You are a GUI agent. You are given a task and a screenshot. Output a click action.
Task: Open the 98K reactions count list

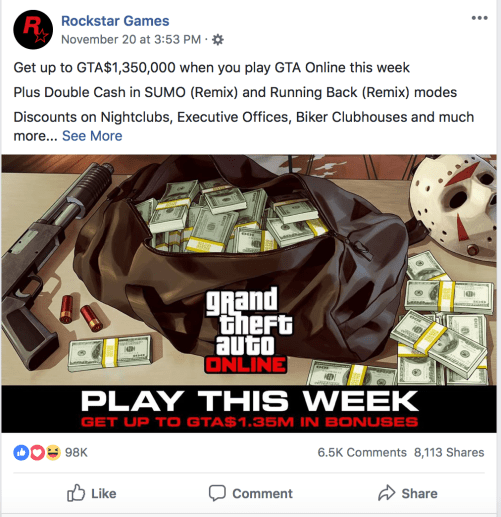pyautogui.click(x=76, y=453)
